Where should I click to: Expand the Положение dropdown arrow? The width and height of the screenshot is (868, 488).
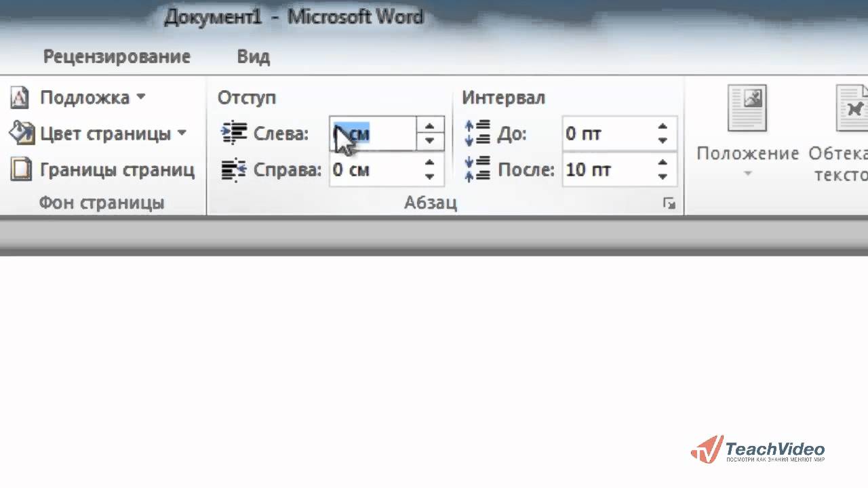[x=748, y=174]
